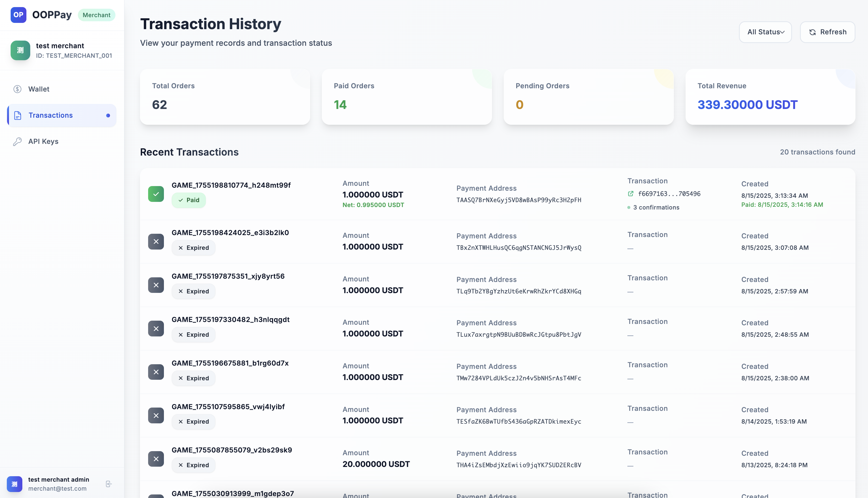
Task: Click the refresh arrows icon
Action: [813, 32]
